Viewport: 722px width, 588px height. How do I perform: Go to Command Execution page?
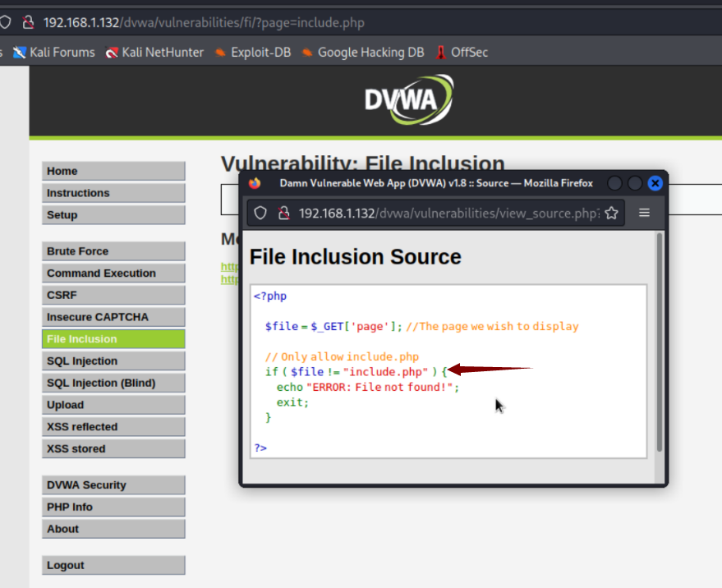[113, 273]
